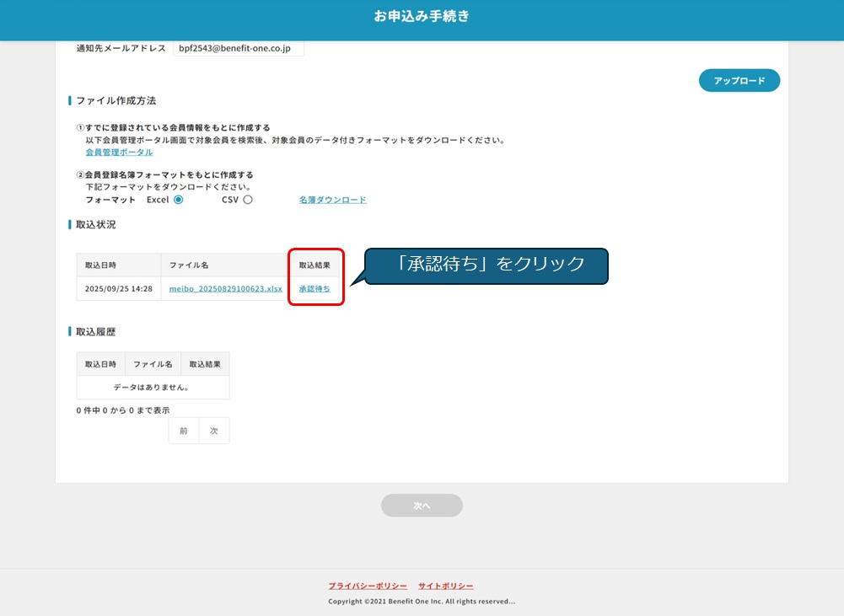844x616 pixels.
Task: Click the データはありません empty row
Action: click(153, 388)
